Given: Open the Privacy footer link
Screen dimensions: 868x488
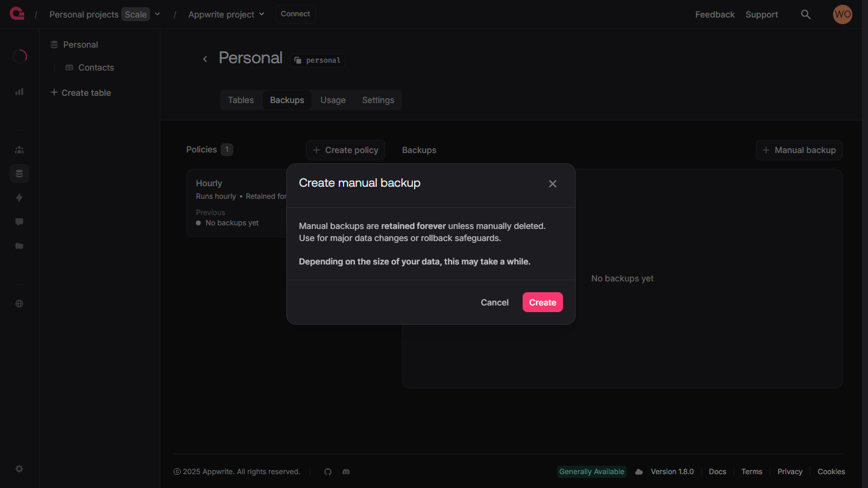Looking at the screenshot, I should tap(790, 472).
